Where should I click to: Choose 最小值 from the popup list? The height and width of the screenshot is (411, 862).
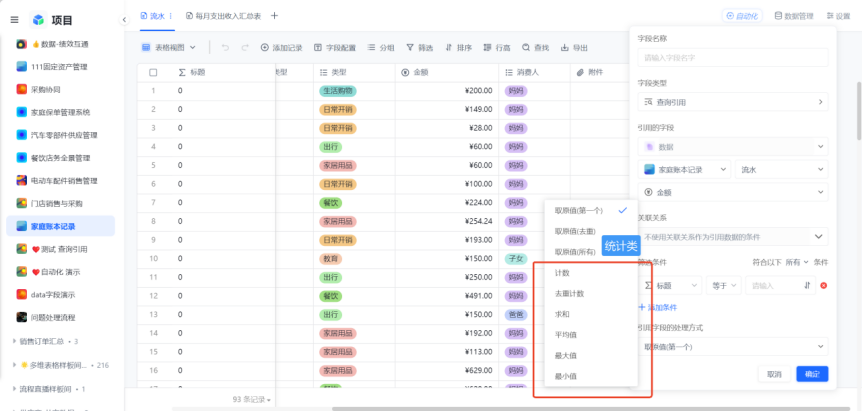click(591, 376)
